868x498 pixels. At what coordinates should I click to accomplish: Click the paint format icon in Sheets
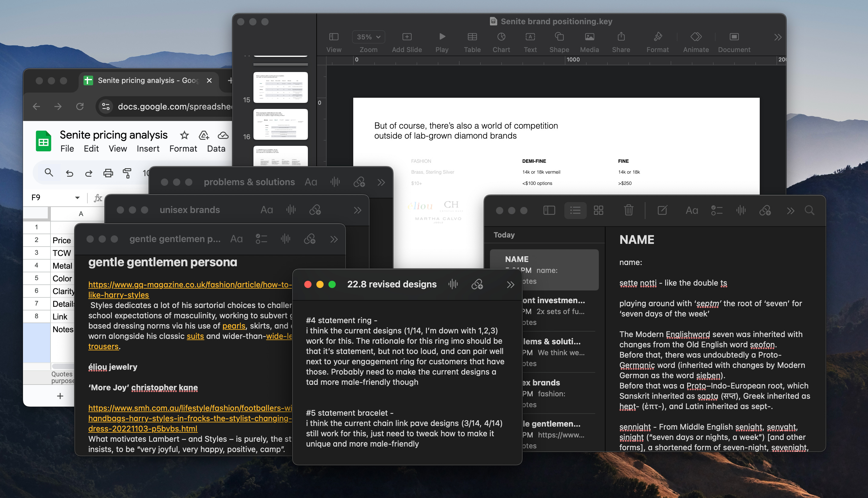(x=127, y=173)
